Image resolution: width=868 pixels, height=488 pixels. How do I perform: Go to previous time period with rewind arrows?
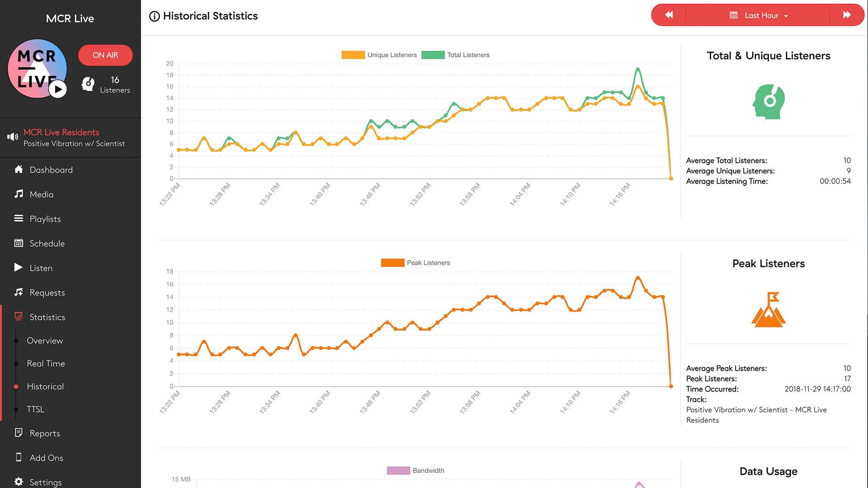point(669,15)
